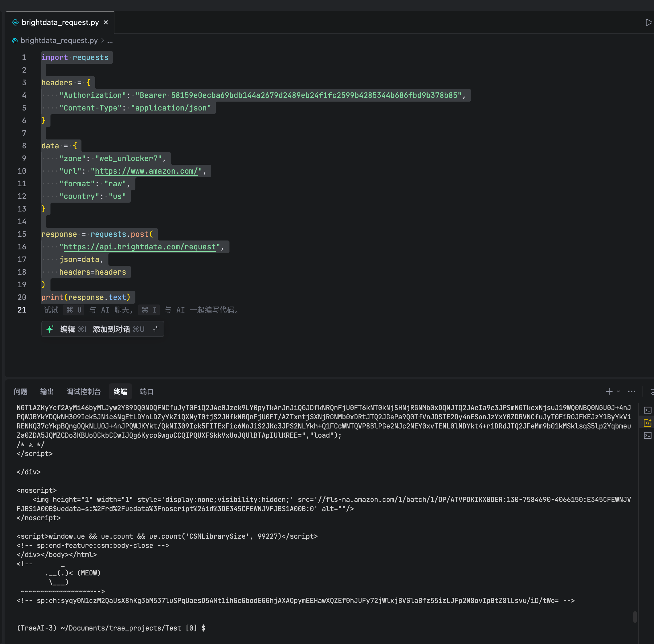This screenshot has width=654, height=644.
Task: Open the 调试控制台 panel tab
Action: click(x=83, y=391)
